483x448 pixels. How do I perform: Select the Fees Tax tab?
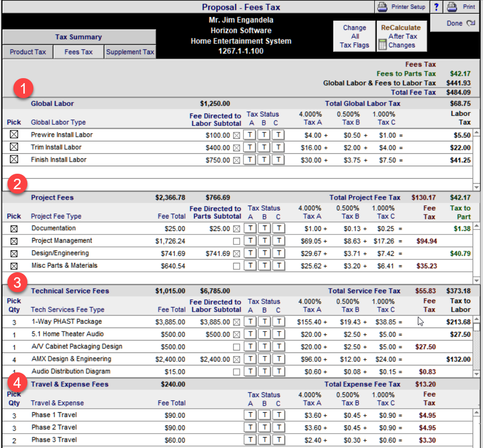pos(79,52)
